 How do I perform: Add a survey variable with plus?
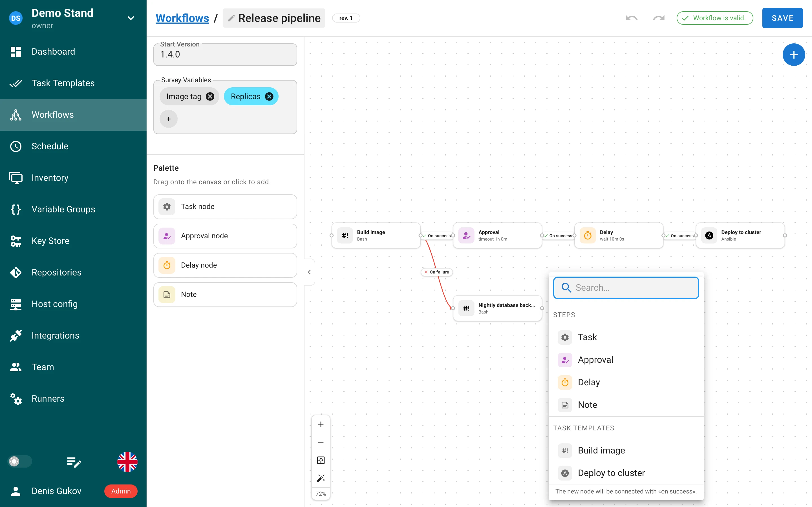(x=168, y=119)
